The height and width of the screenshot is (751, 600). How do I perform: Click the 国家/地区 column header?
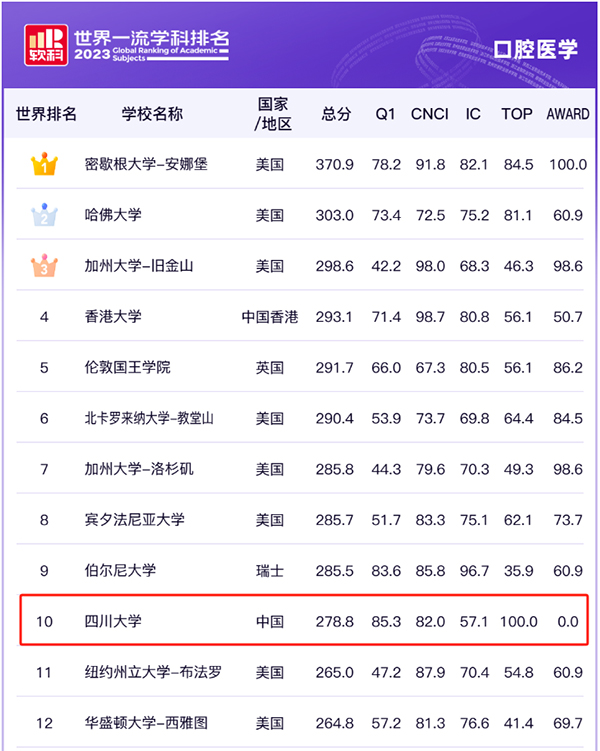click(272, 114)
